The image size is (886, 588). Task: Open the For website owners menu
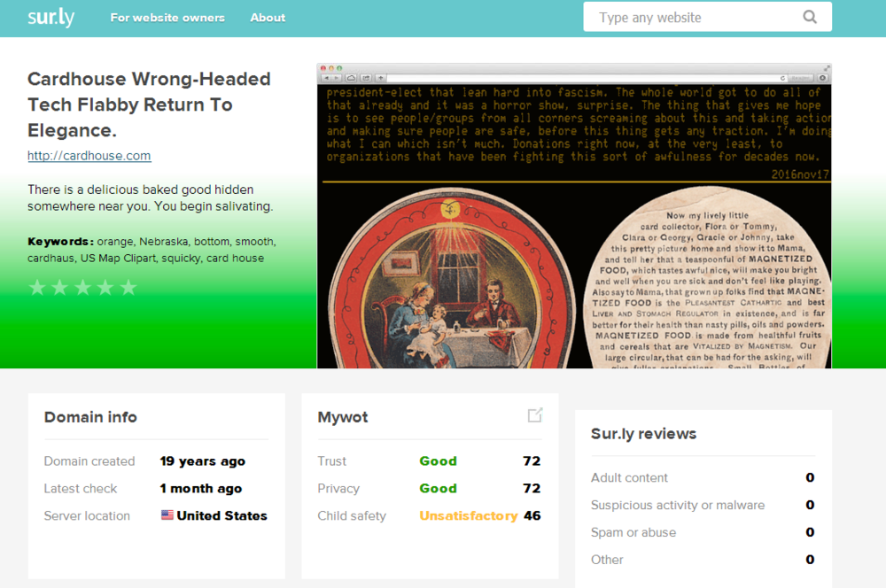tap(167, 18)
